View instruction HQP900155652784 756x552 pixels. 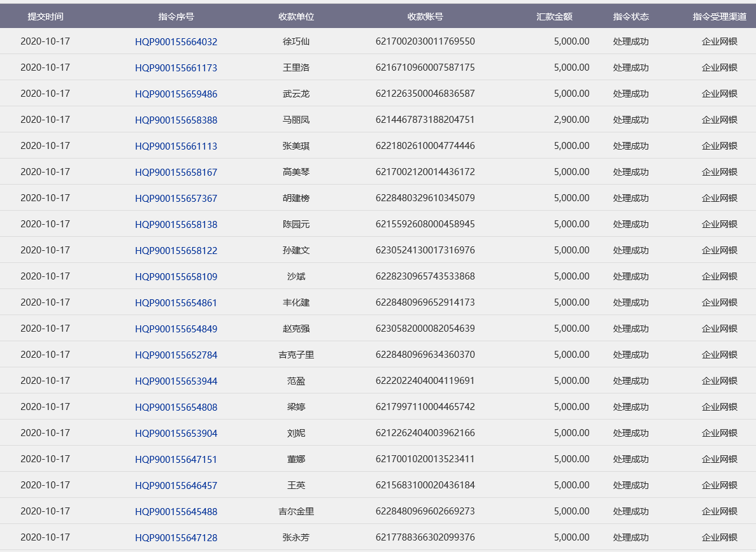176,355
